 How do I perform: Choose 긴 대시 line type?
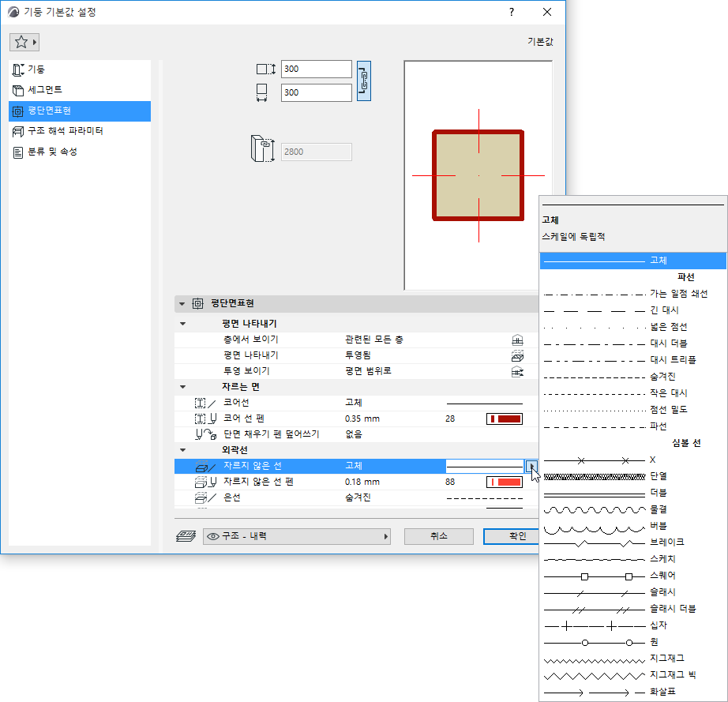(x=633, y=310)
